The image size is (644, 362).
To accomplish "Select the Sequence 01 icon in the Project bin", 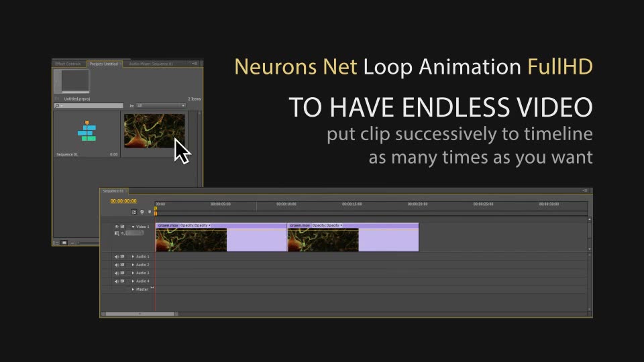I will pos(87,131).
